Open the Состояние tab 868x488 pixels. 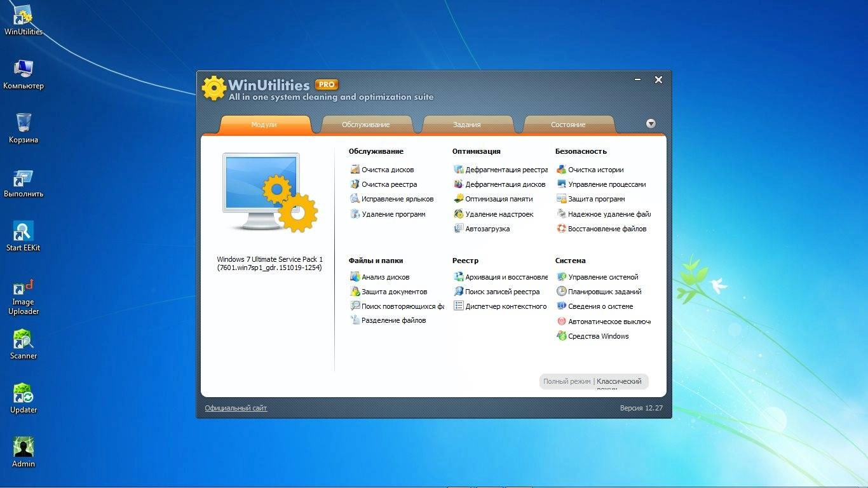tap(568, 125)
